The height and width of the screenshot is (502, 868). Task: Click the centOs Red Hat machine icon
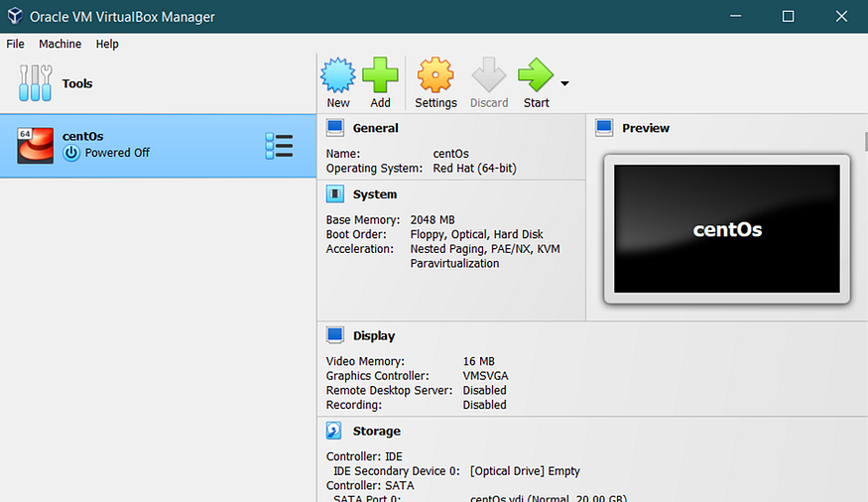(36, 146)
